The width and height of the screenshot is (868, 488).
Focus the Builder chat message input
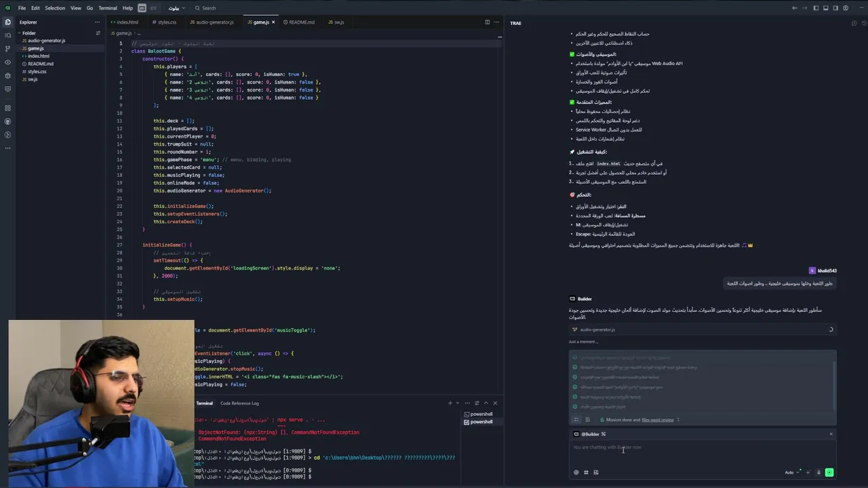click(x=702, y=451)
